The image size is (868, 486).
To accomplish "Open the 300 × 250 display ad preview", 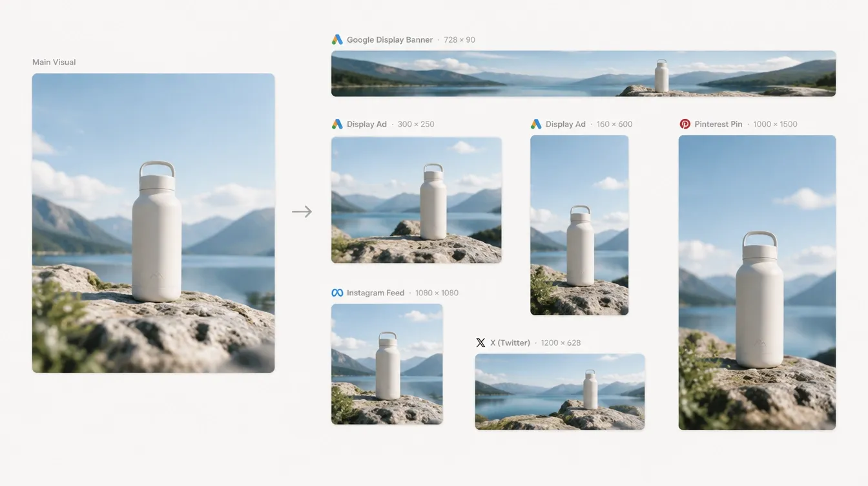I will (416, 200).
